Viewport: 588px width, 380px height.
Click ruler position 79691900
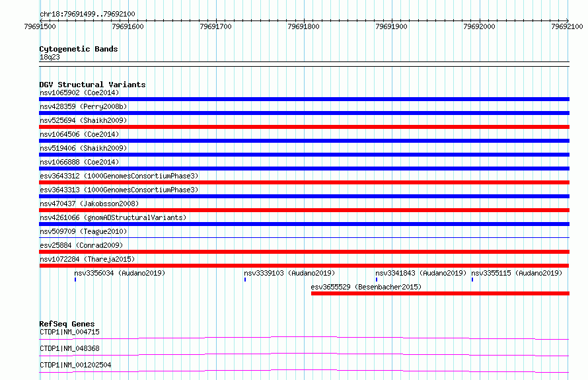tap(391, 26)
